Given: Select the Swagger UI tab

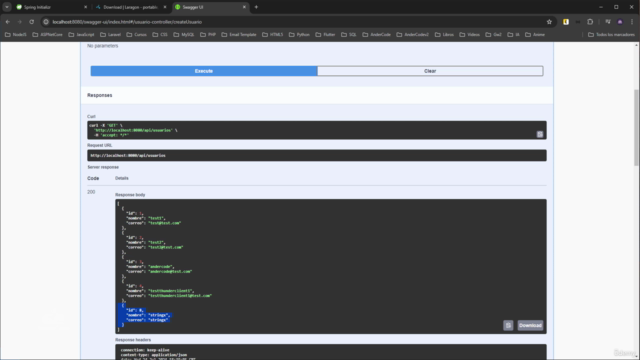Looking at the screenshot, I should 210,7.
